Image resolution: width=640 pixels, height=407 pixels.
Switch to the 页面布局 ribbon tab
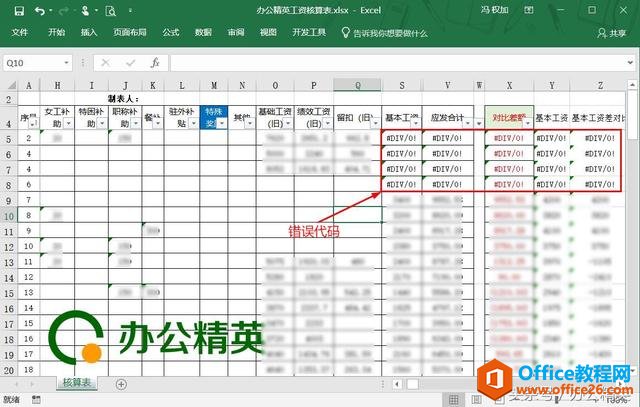[130, 32]
